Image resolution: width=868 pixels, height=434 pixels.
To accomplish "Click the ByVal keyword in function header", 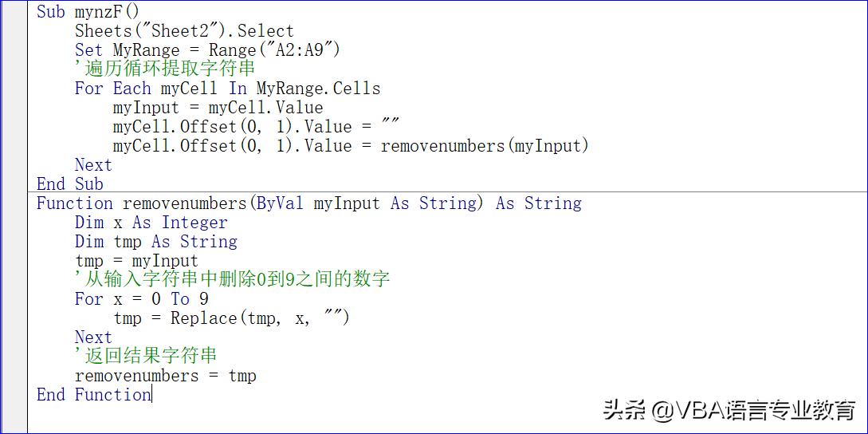I will pyautogui.click(x=279, y=203).
